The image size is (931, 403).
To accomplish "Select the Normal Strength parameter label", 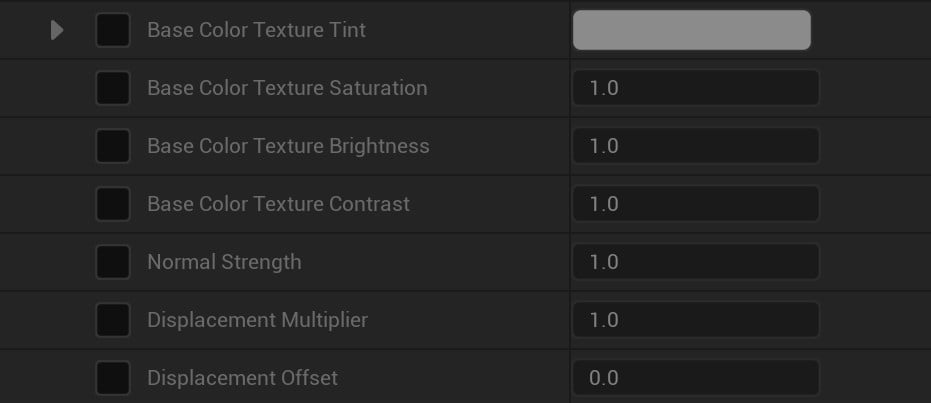I will coord(224,262).
